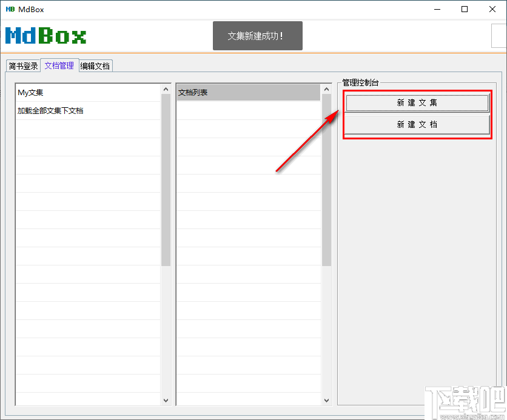The image size is (507, 420).
Task: Click the 新建文集 button
Action: point(417,102)
